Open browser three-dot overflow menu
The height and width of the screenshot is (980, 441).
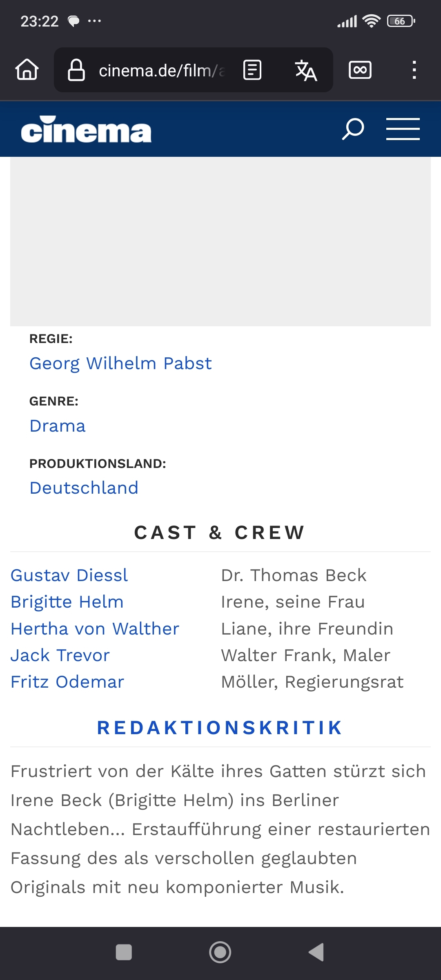[414, 70]
